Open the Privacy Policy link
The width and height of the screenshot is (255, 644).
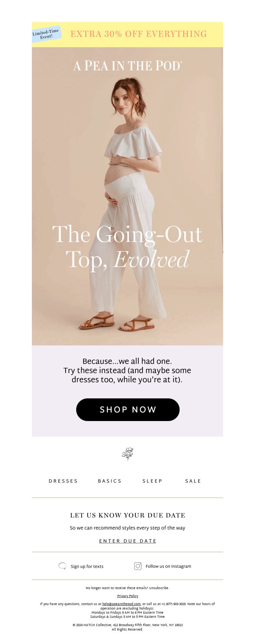point(127,596)
